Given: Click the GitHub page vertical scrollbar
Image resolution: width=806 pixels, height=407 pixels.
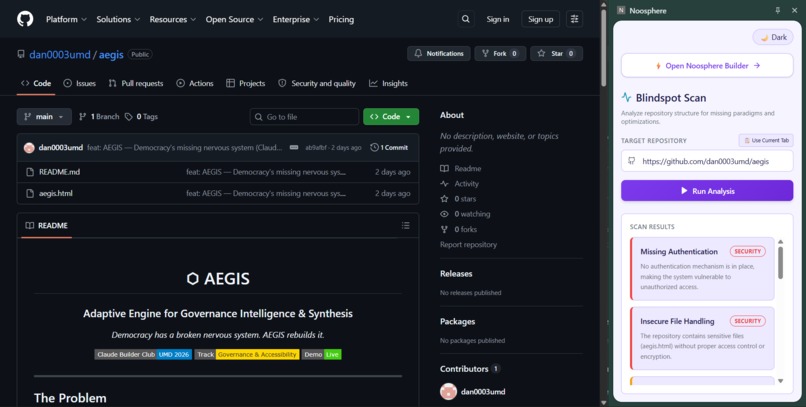Looking at the screenshot, I should click(x=603, y=46).
